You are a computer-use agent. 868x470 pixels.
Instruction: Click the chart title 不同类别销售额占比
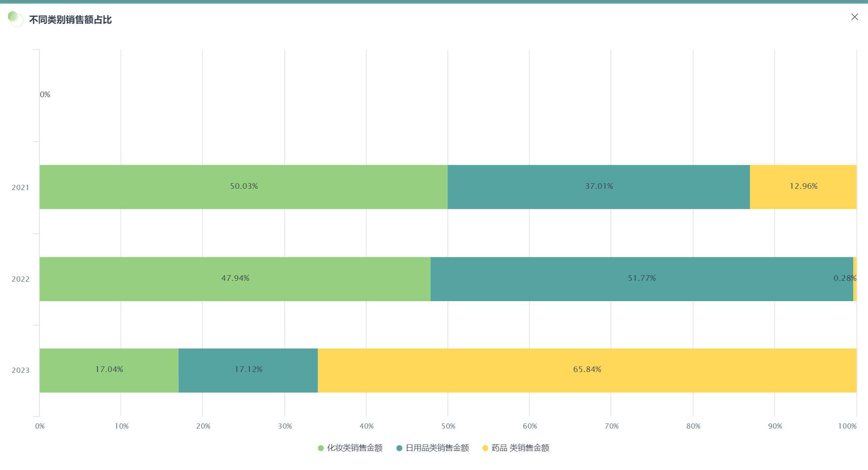pos(70,20)
